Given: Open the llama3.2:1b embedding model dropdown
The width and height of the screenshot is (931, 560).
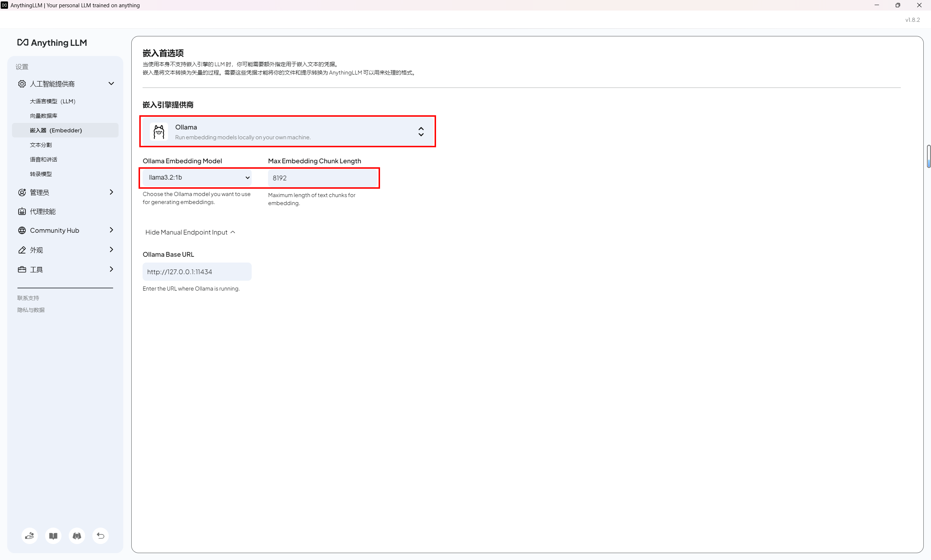Looking at the screenshot, I should point(197,177).
